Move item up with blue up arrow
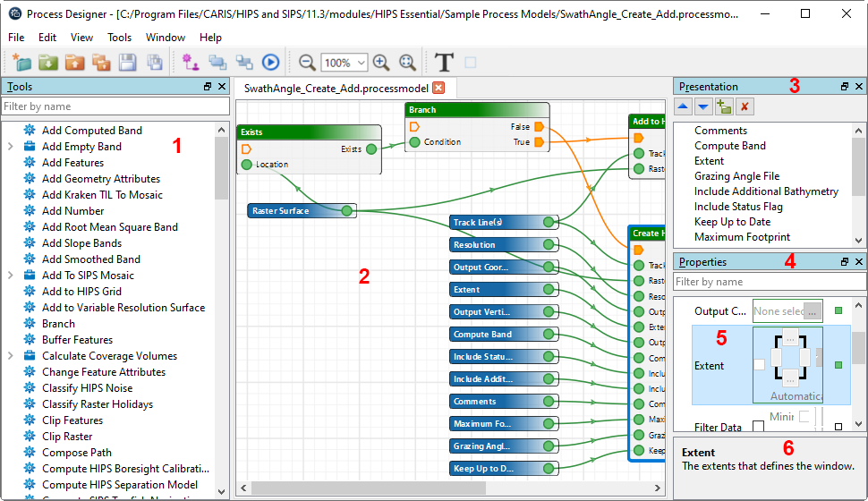This screenshot has width=868, height=501. pos(683,106)
